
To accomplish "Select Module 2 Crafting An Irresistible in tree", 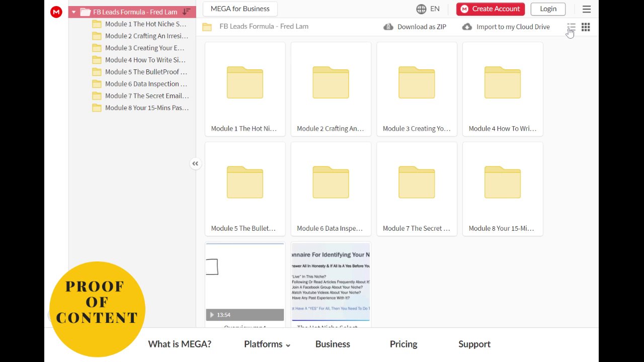I will 140,36.
